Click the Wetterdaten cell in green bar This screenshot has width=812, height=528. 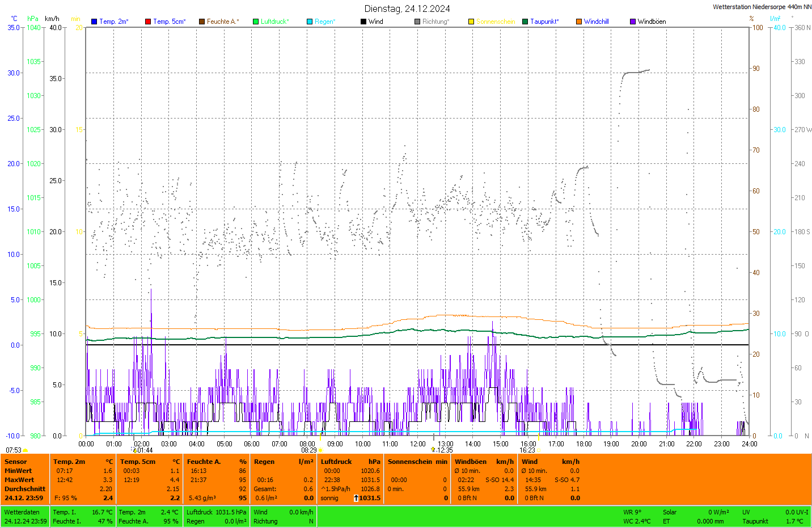tap(22, 512)
